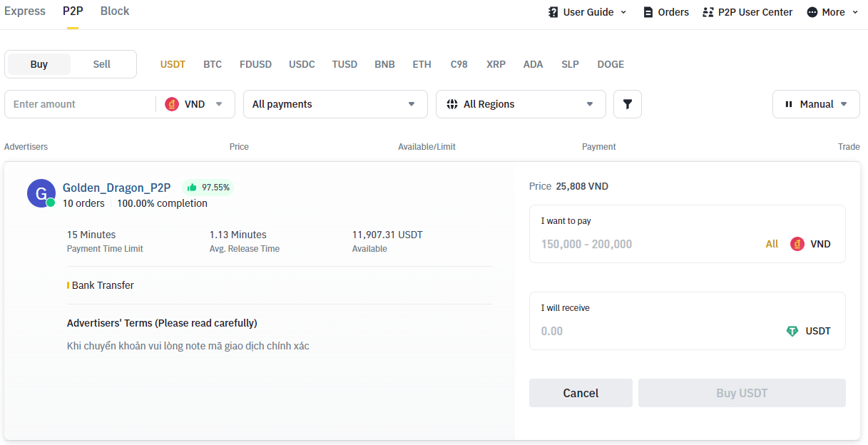Select the BNB crypto tab
The height and width of the screenshot is (445, 868).
tap(384, 64)
